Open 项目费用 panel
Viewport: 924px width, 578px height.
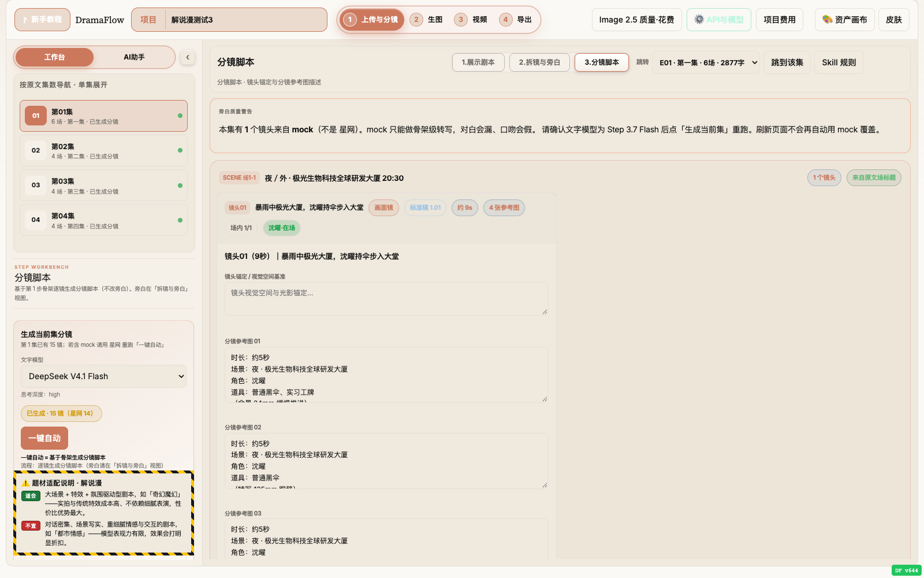[x=779, y=20]
